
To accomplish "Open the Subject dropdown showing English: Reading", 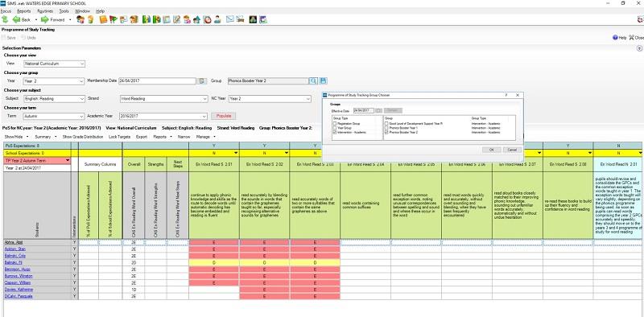I will pyautogui.click(x=54, y=98).
